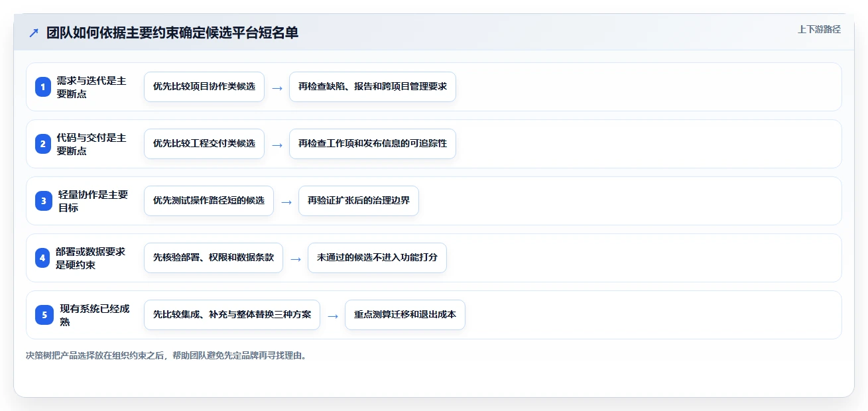Viewport: 868px width, 411px height.
Task: Select the number 4 badge
Action: click(x=43, y=258)
